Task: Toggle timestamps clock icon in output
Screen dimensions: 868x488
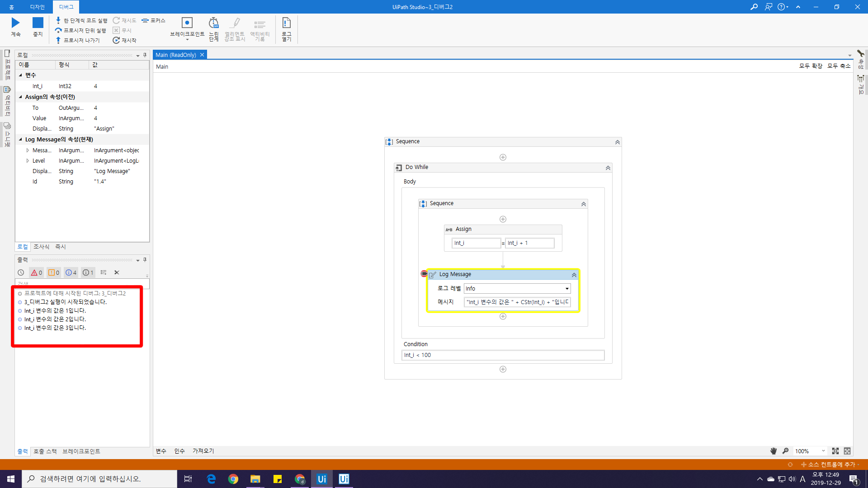Action: pyautogui.click(x=21, y=272)
